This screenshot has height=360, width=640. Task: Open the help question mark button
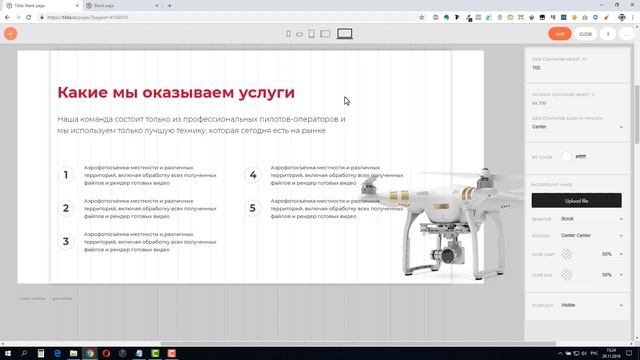608,34
